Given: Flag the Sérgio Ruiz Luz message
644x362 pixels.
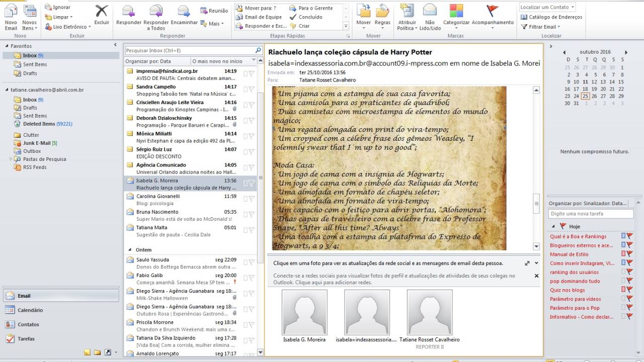Looking at the screenshot, I should [x=251, y=152].
